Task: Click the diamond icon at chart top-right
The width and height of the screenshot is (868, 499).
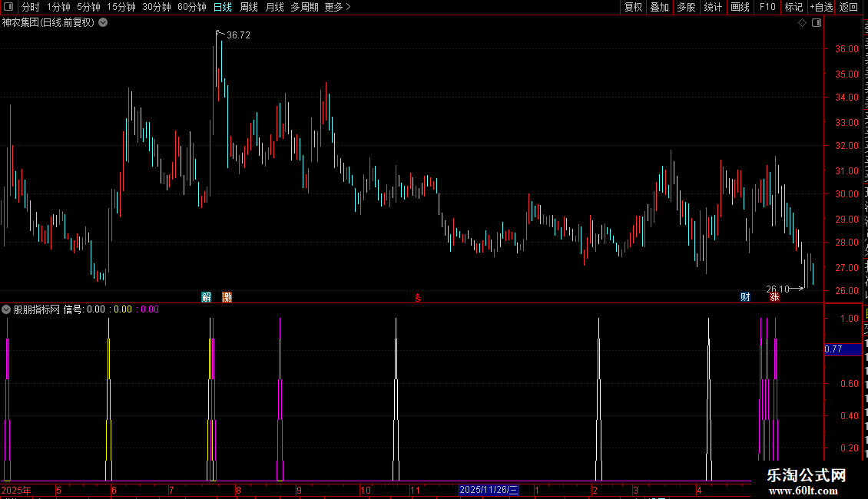Action: tap(802, 23)
